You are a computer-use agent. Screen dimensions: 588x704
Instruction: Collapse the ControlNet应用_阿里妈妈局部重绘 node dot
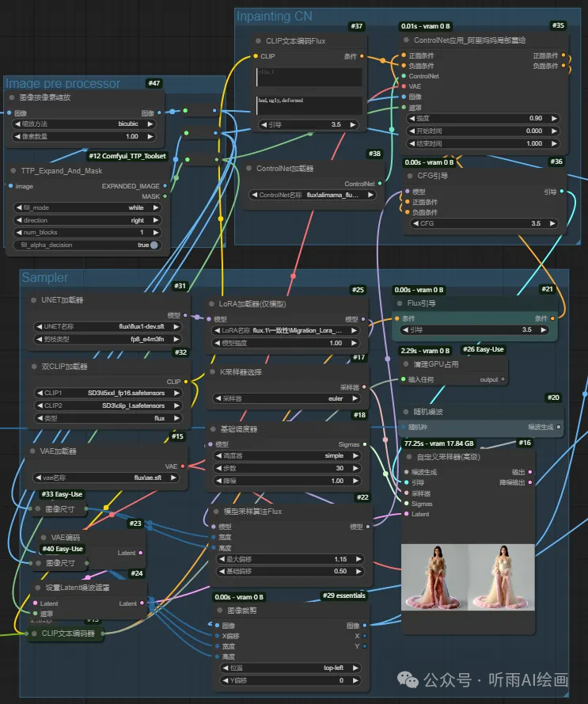coord(406,40)
